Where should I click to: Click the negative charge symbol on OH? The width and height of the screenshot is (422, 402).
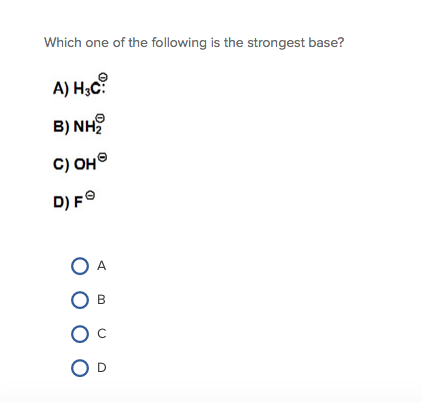(x=104, y=157)
